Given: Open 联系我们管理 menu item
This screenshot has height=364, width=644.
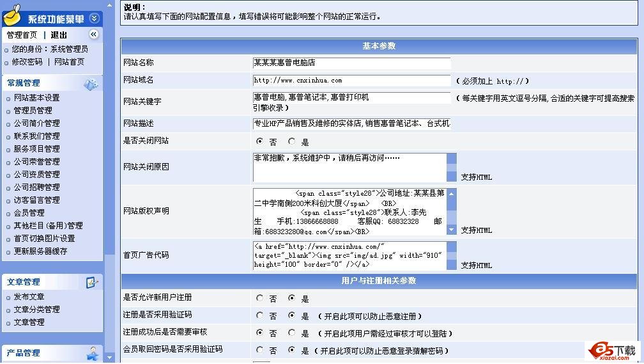Looking at the screenshot, I should coord(37,136).
